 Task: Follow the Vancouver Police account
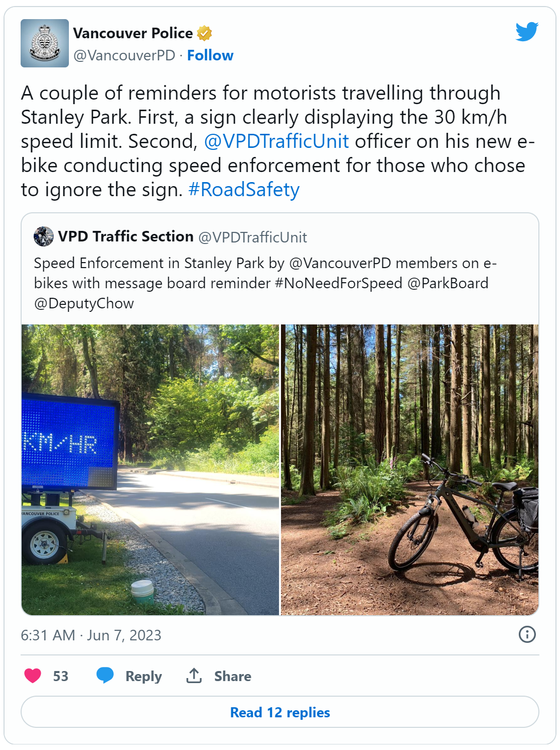click(x=210, y=55)
